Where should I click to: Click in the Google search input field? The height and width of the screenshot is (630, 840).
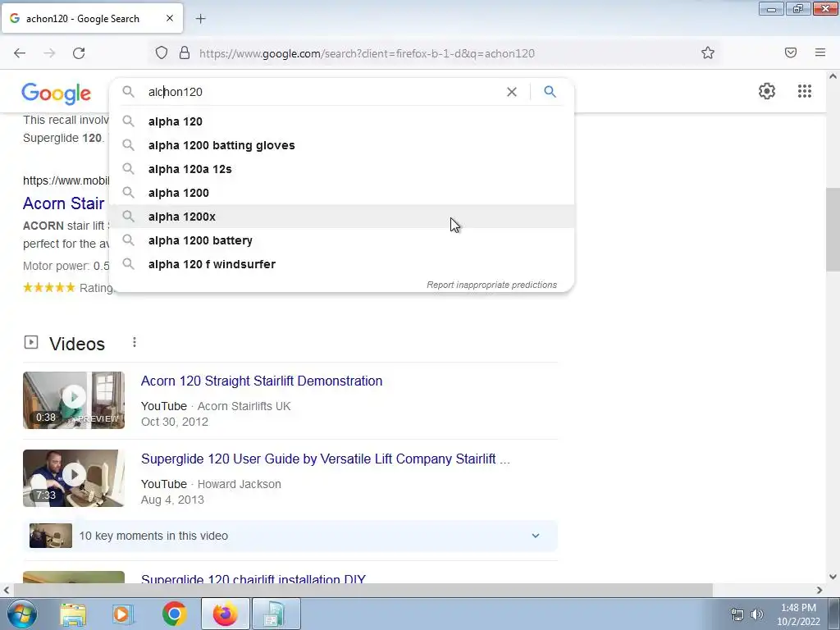(322, 92)
